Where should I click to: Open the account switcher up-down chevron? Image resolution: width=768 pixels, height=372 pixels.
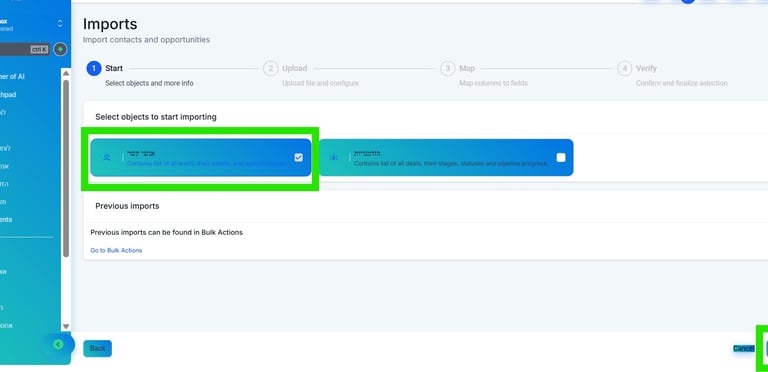click(60, 23)
